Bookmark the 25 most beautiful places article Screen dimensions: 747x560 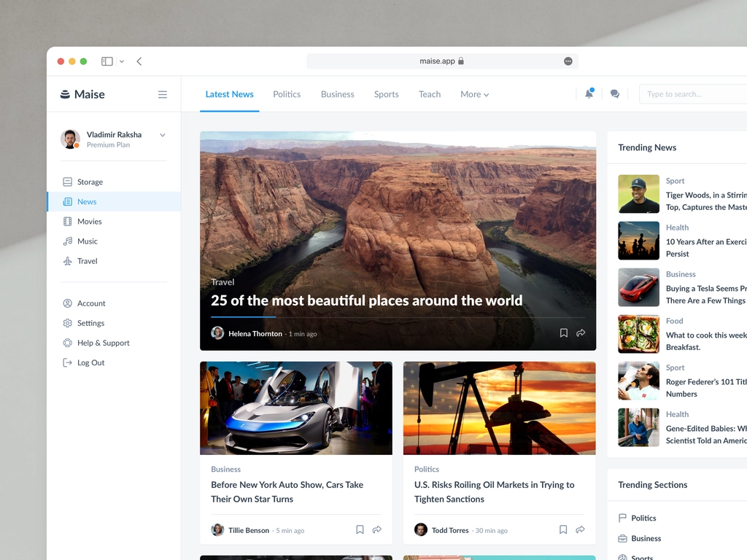click(x=563, y=333)
